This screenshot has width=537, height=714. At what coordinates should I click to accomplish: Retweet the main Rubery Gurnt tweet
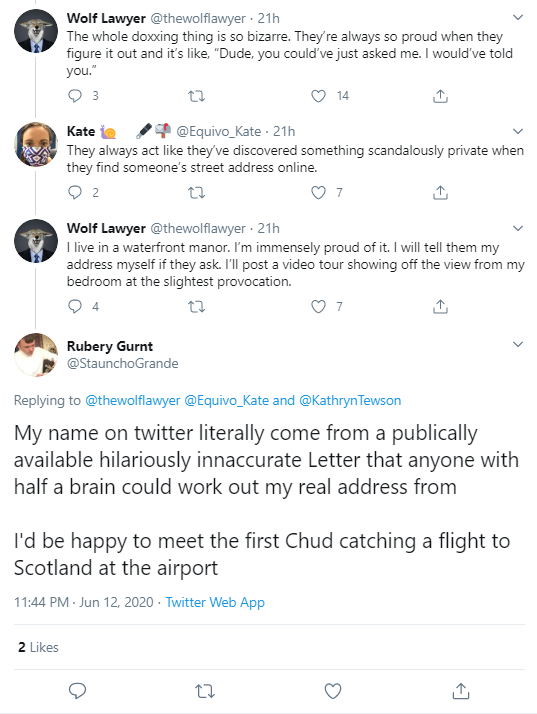pyautogui.click(x=205, y=692)
